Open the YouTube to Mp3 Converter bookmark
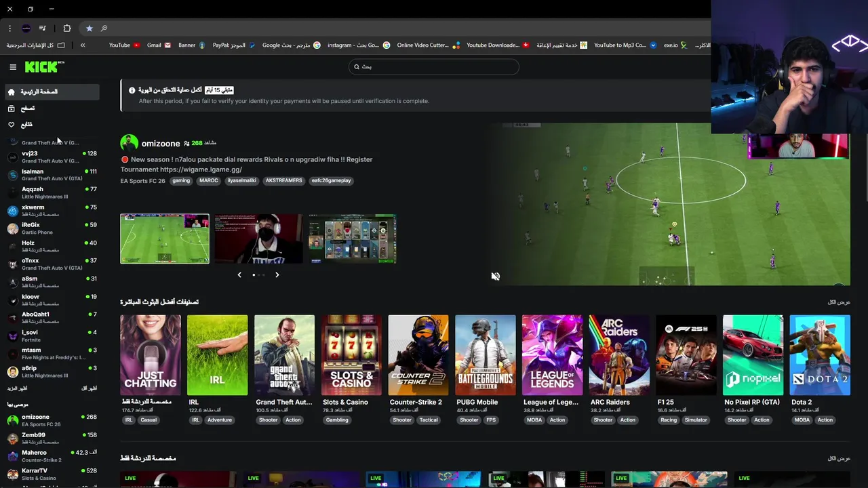The height and width of the screenshot is (488, 868). [x=625, y=45]
